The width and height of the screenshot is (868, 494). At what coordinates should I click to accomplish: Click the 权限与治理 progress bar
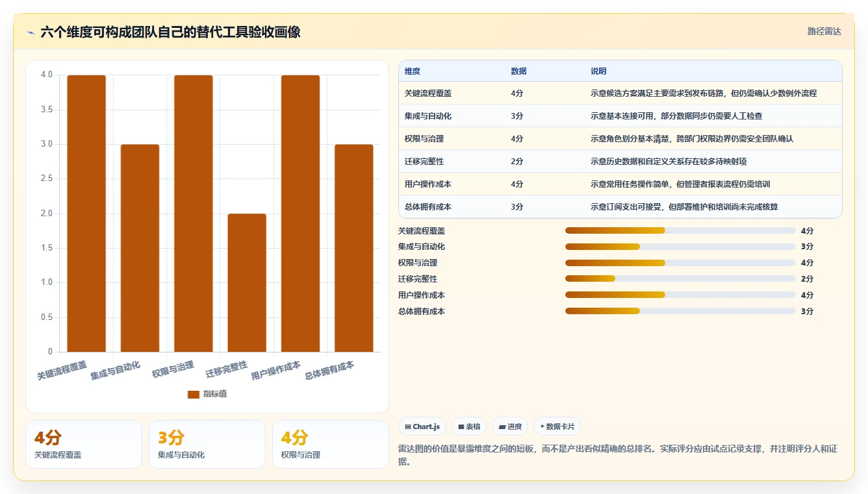[x=680, y=263]
